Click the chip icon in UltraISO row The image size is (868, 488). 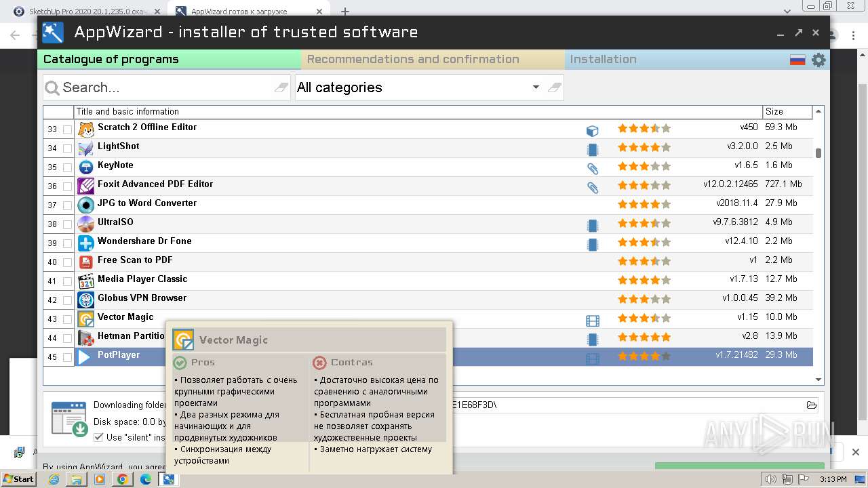click(x=593, y=226)
